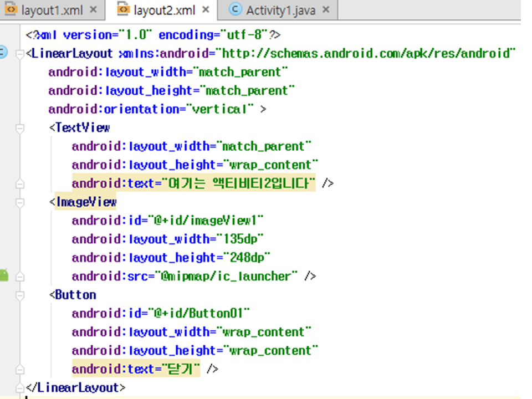Click the XML file icon on layout1.xml tab
Screen dimensions: 532x399
(11, 10)
